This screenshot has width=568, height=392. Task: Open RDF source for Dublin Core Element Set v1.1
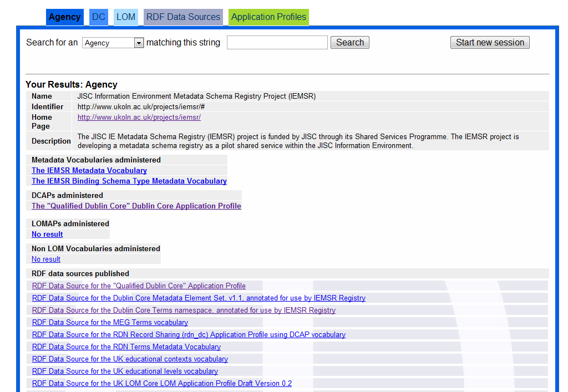(x=199, y=298)
